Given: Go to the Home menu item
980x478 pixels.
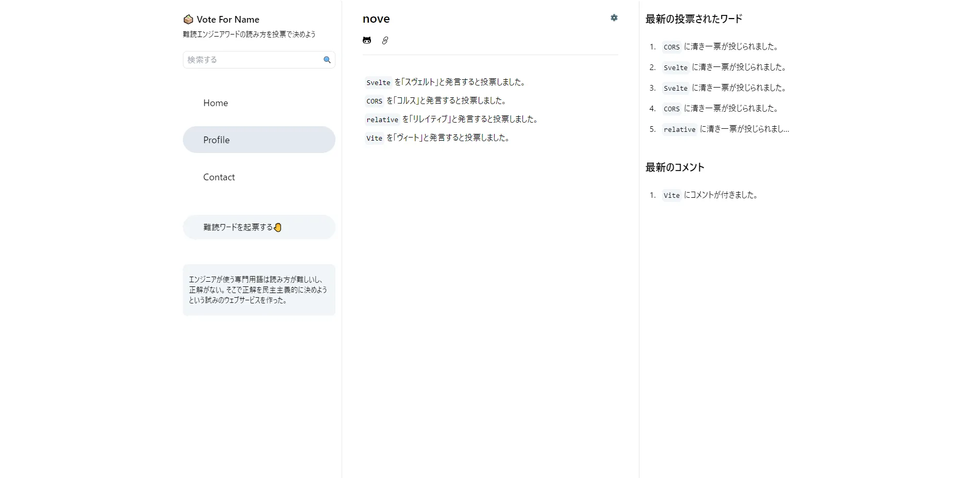Looking at the screenshot, I should click(x=215, y=103).
